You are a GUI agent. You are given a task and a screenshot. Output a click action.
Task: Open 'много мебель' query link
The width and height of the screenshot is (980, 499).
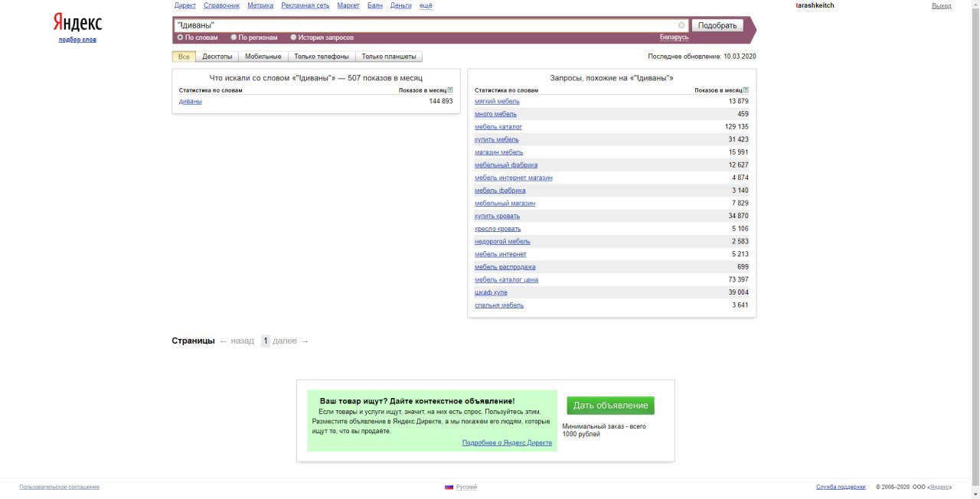click(495, 114)
